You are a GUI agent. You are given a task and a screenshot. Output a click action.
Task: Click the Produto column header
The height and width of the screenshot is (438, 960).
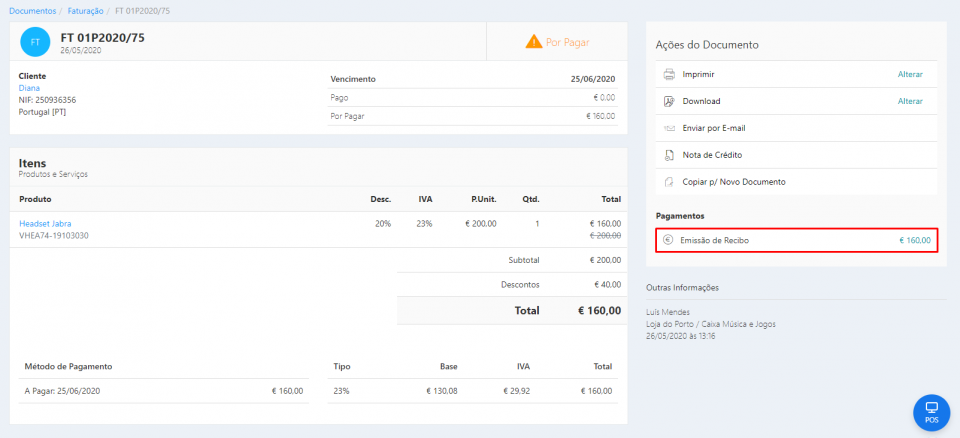tap(36, 199)
